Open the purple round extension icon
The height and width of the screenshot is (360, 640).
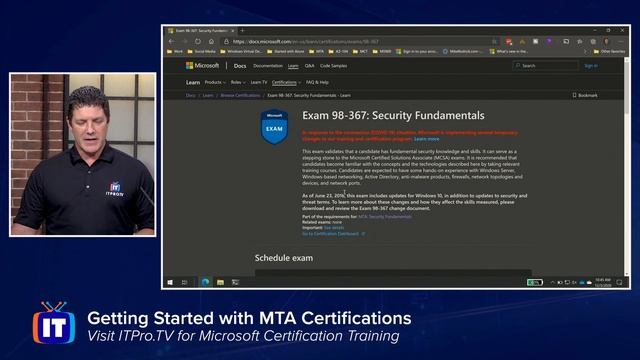tap(549, 42)
